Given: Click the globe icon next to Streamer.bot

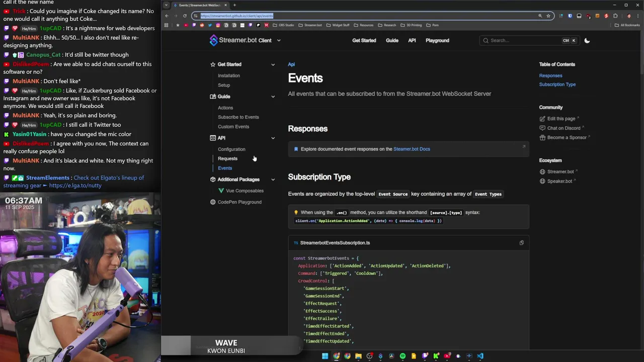Looking at the screenshot, I should (x=542, y=172).
